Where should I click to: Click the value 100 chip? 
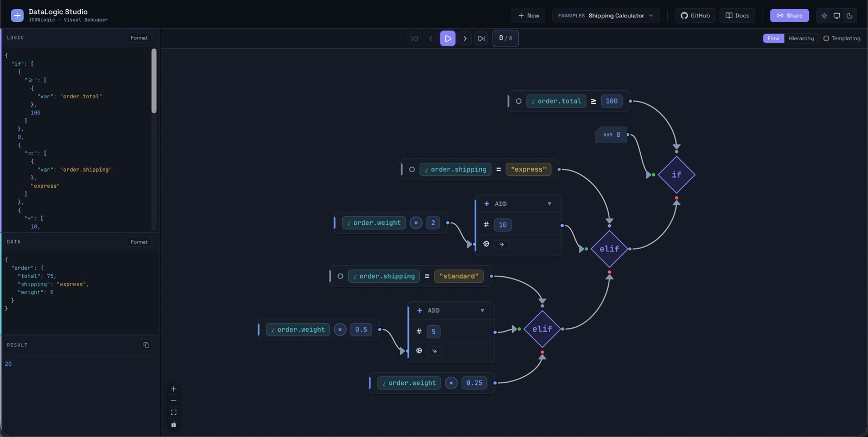coord(611,102)
